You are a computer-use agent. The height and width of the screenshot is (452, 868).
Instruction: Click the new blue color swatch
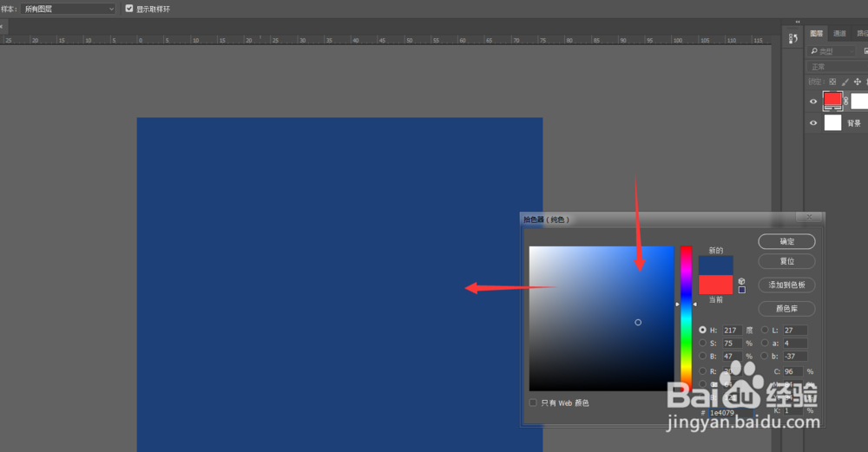716,265
